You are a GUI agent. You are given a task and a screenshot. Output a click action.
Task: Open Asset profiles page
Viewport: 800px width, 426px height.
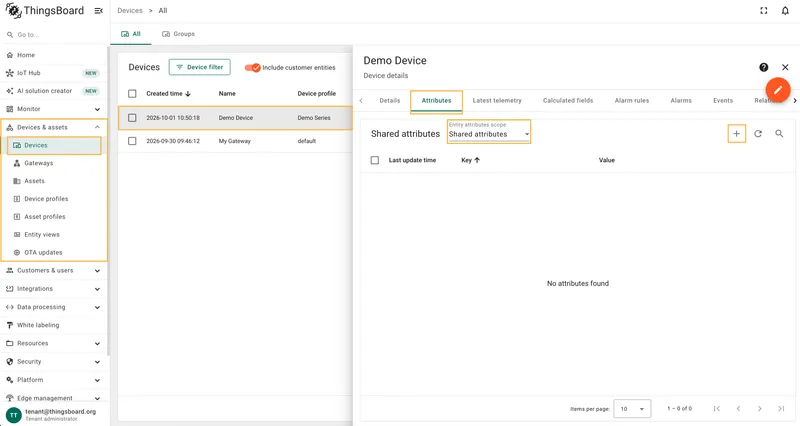55,217
